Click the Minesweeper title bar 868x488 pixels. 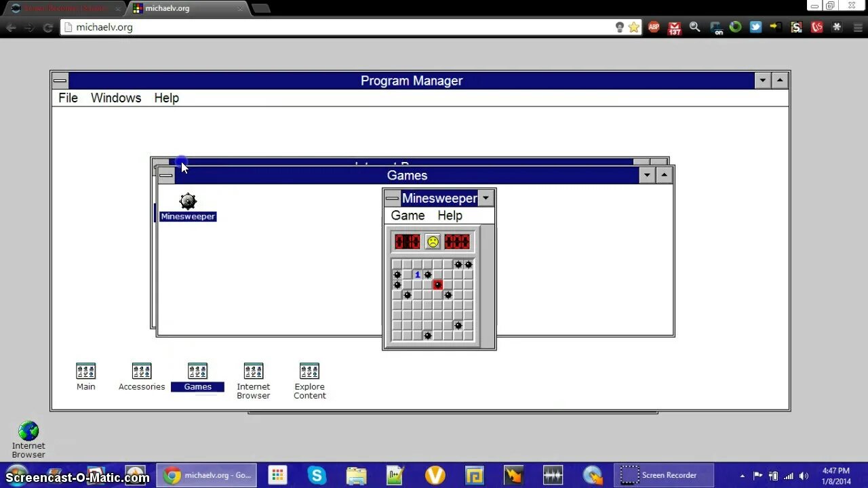pyautogui.click(x=439, y=199)
